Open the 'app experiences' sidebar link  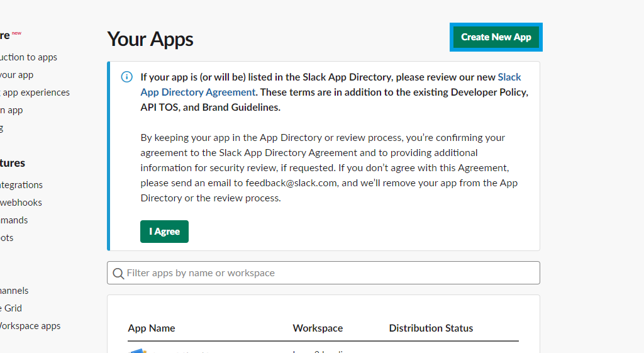[x=35, y=92]
